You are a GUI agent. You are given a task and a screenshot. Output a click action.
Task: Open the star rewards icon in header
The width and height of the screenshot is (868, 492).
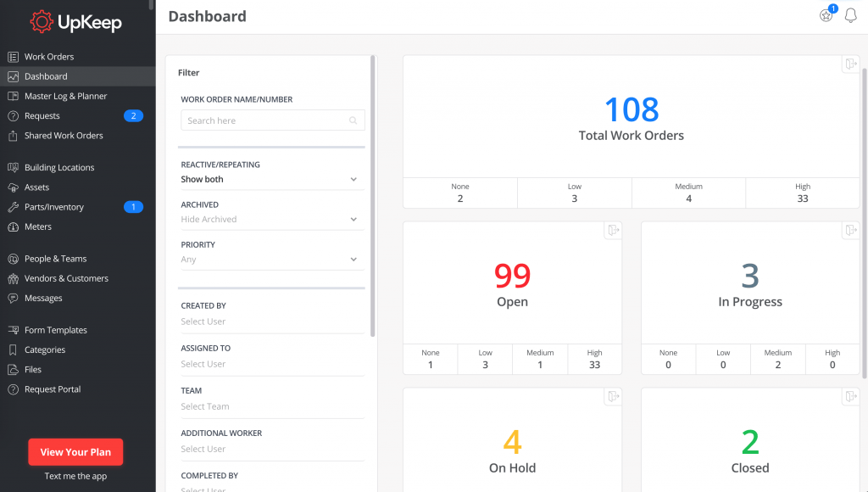[826, 15]
